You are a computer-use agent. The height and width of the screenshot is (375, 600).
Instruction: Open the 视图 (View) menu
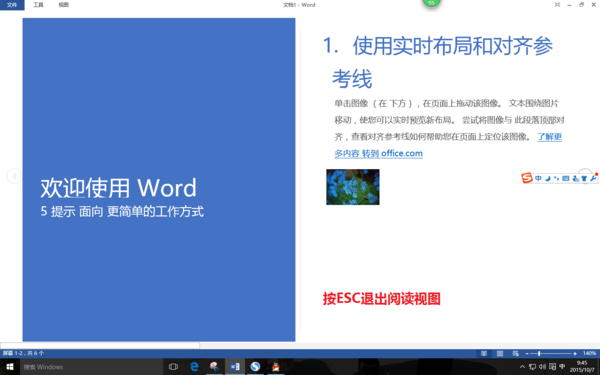click(64, 5)
